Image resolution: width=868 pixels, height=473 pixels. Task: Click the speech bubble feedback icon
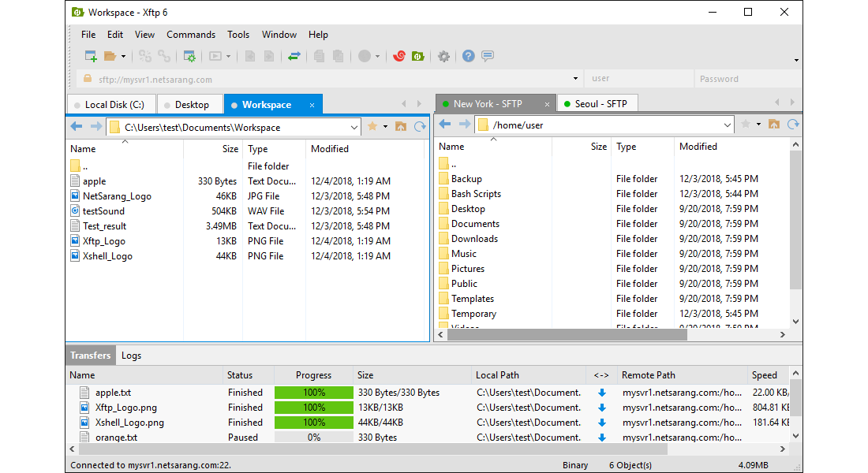488,56
